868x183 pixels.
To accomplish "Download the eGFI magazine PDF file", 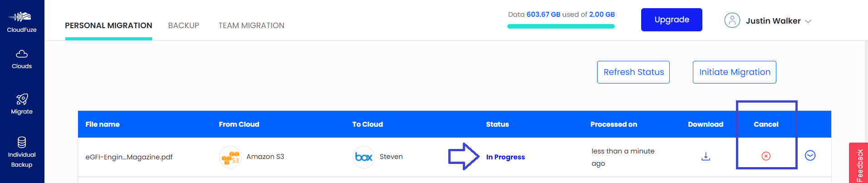I will pos(706,156).
